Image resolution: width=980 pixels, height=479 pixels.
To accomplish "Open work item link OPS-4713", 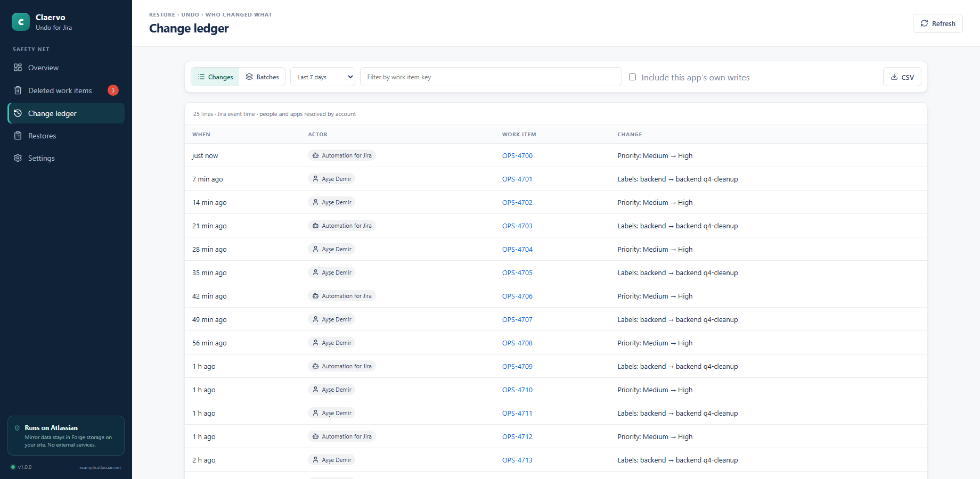I will click(517, 460).
